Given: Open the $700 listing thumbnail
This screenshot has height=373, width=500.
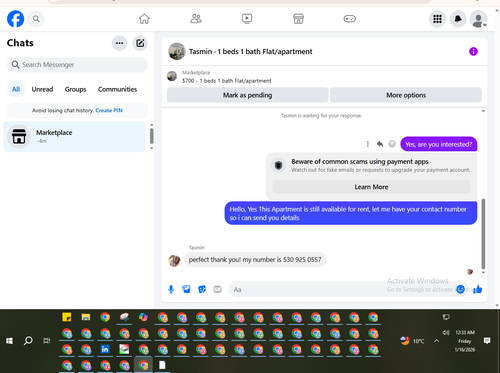Looking at the screenshot, I should pos(172,76).
